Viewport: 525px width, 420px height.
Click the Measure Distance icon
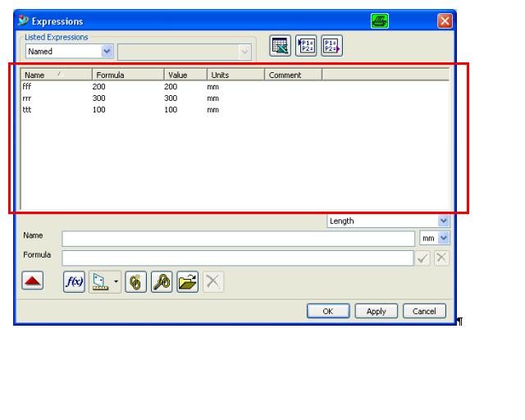(100, 281)
